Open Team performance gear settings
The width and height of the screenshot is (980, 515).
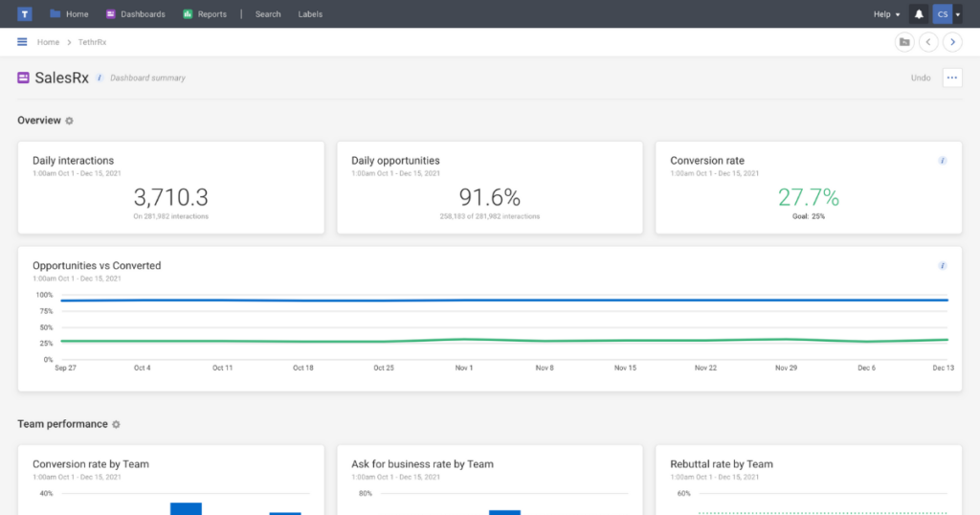coord(117,424)
